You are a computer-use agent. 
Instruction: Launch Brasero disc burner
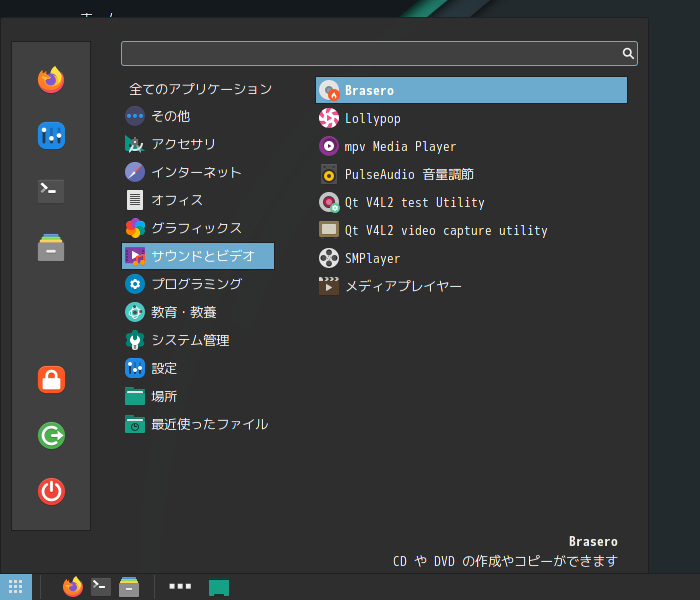pyautogui.click(x=471, y=90)
